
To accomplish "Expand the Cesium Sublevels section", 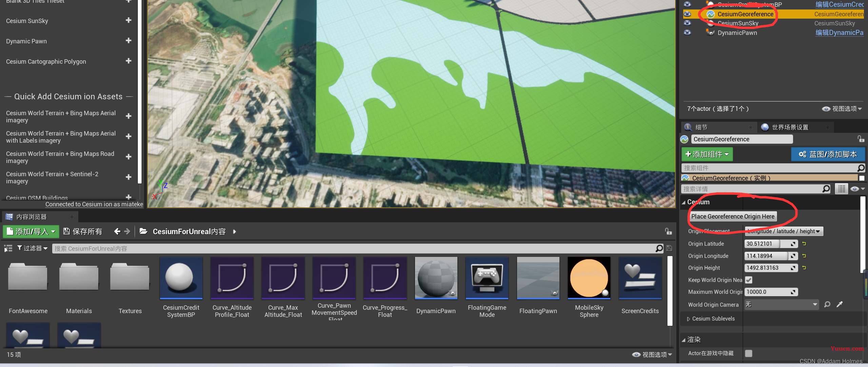I will coord(688,319).
